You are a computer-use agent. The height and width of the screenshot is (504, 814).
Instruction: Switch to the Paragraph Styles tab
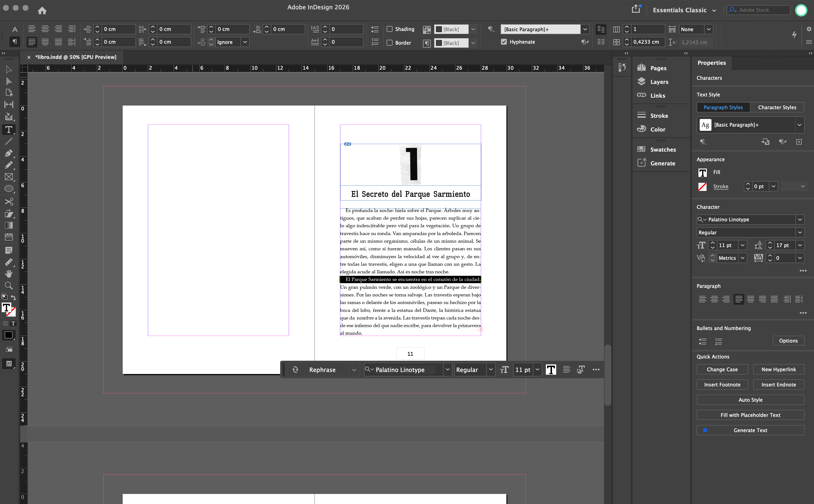pyautogui.click(x=723, y=107)
